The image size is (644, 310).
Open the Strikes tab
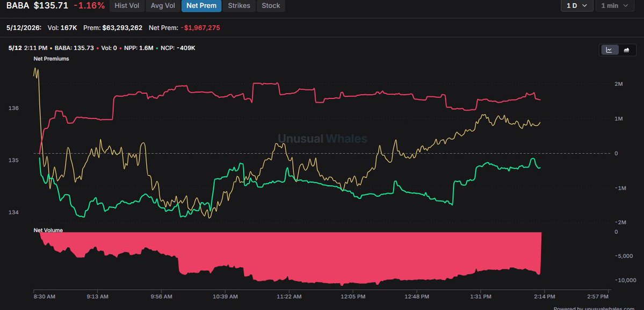click(239, 6)
